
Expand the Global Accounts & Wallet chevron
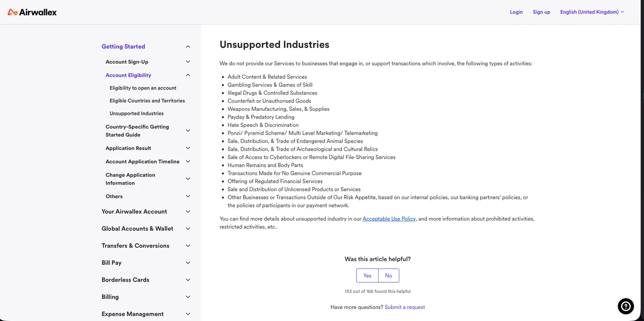(x=188, y=229)
